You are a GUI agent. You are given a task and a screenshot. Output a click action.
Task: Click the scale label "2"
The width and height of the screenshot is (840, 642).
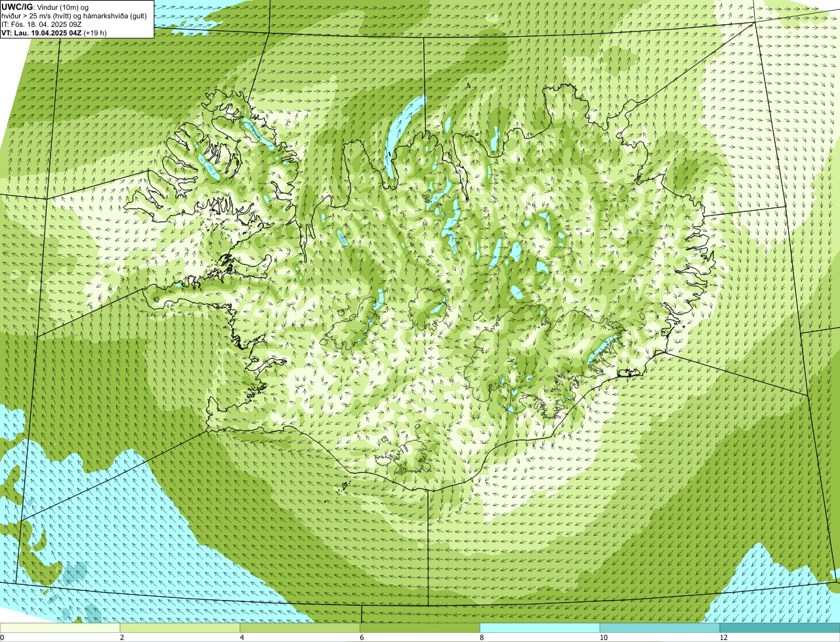(121, 637)
